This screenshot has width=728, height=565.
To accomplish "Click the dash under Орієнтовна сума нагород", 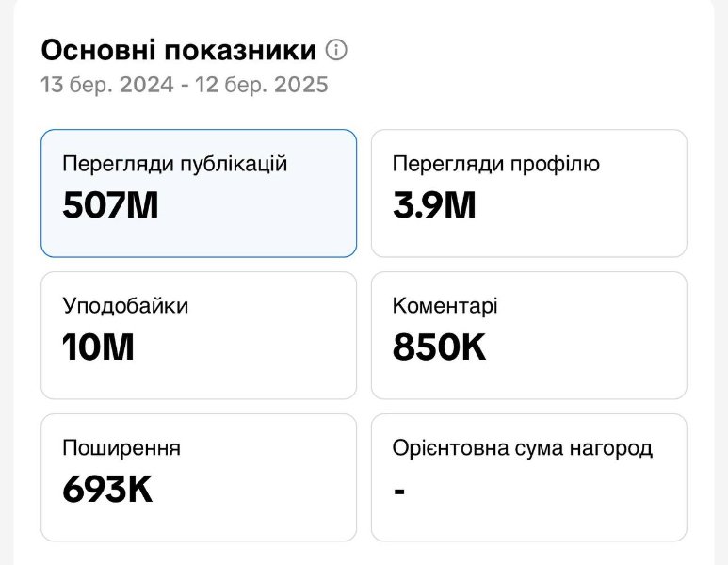I will (399, 491).
